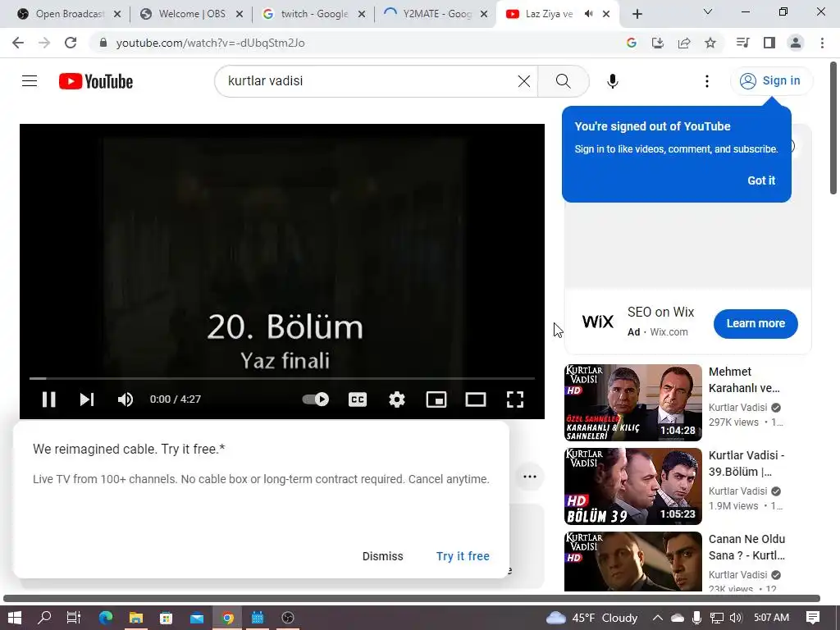840x630 pixels.
Task: Dismiss the YouTube TV cable promo
Action: point(382,556)
